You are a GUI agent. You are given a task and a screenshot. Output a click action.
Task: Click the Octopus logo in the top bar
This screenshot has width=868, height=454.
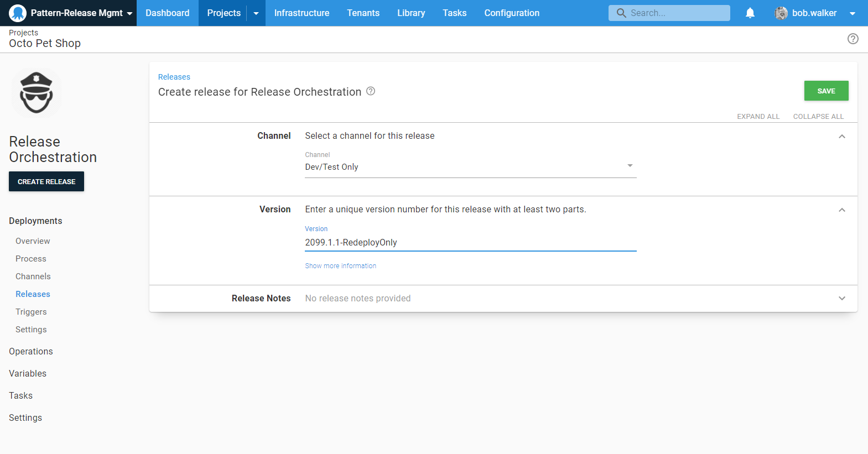pos(18,13)
